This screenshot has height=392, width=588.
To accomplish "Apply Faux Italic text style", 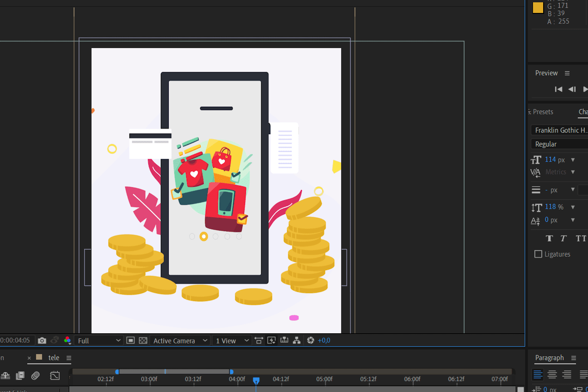I will tap(563, 239).
